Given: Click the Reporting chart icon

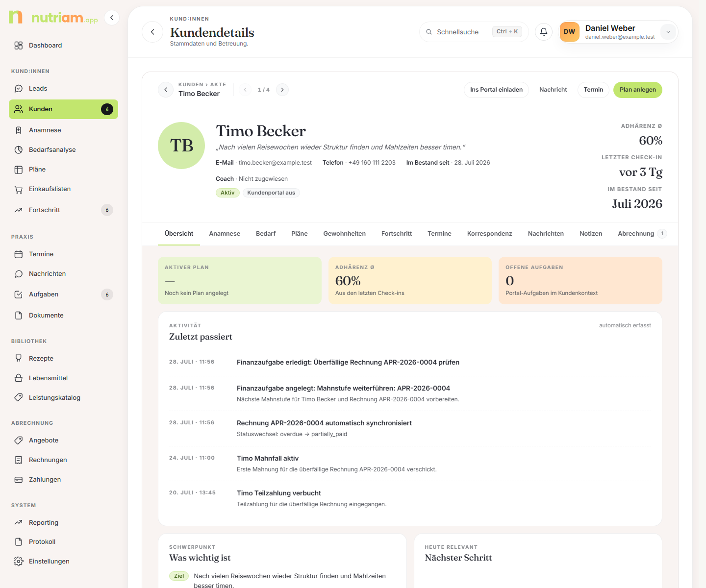Looking at the screenshot, I should click(19, 523).
